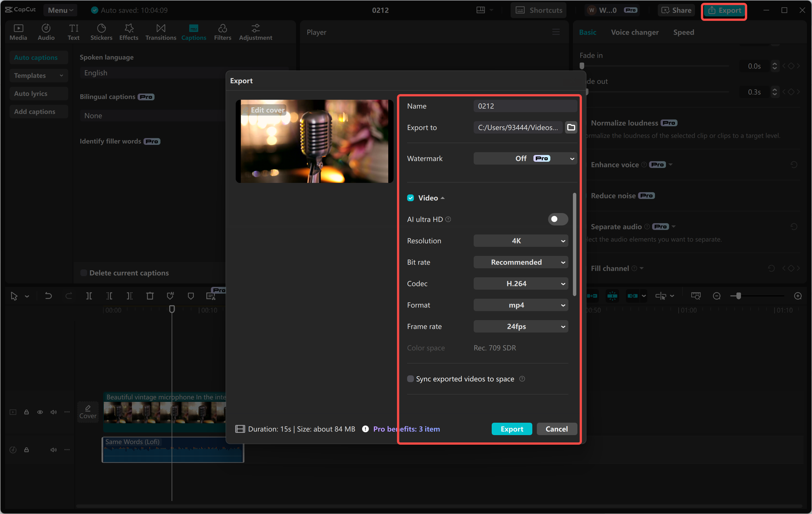Open the Media panel
The width and height of the screenshot is (812, 514).
pyautogui.click(x=18, y=31)
